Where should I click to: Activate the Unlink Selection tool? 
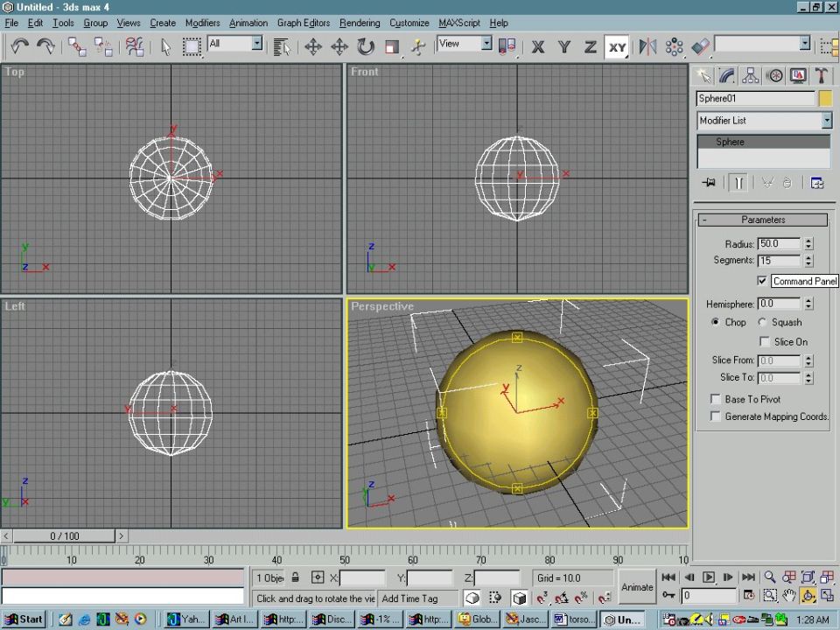pos(103,46)
